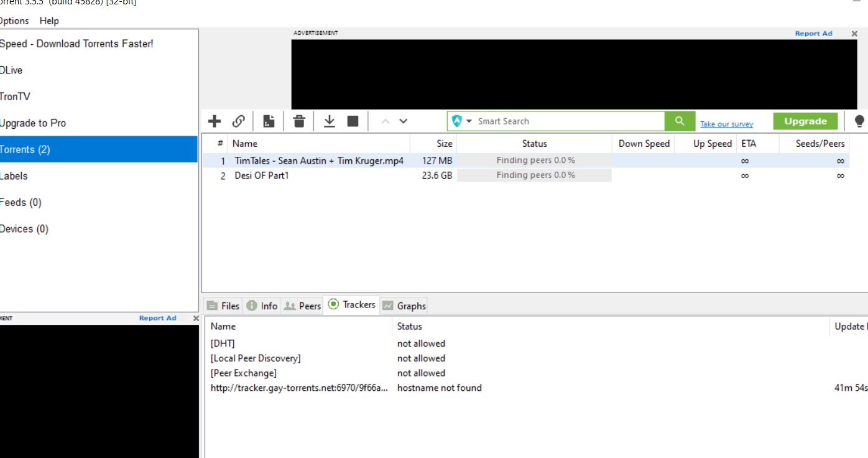868x458 pixels.
Task: Open the Files tab in details panel
Action: point(223,306)
